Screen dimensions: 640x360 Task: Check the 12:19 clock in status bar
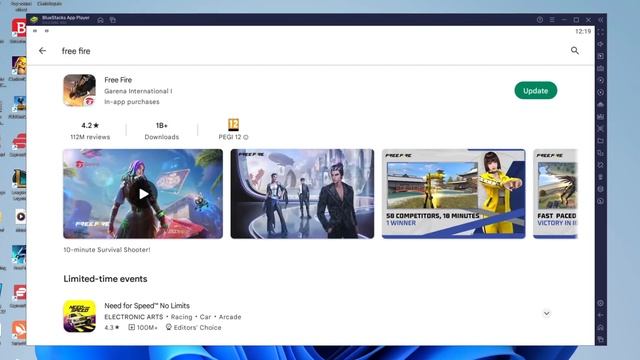pos(583,31)
